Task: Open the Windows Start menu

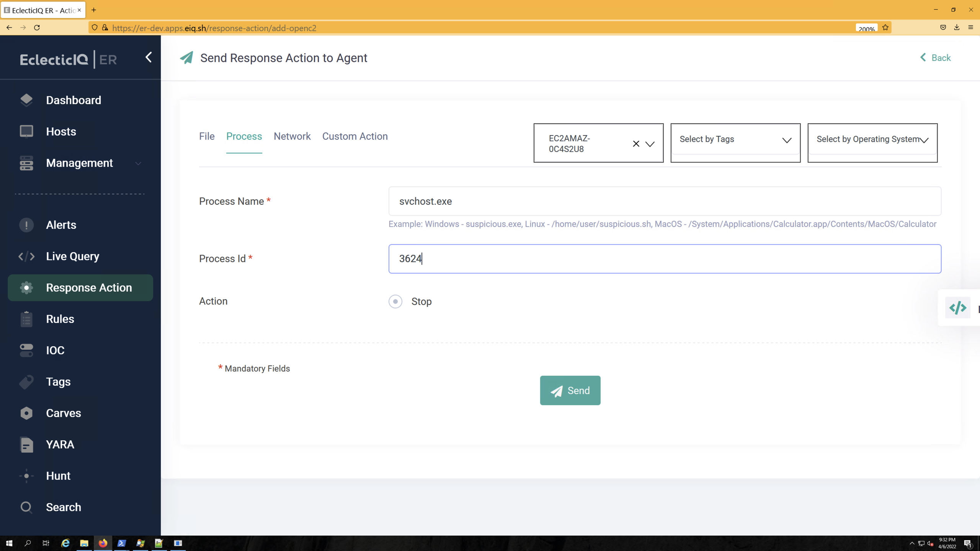Action: (9, 543)
